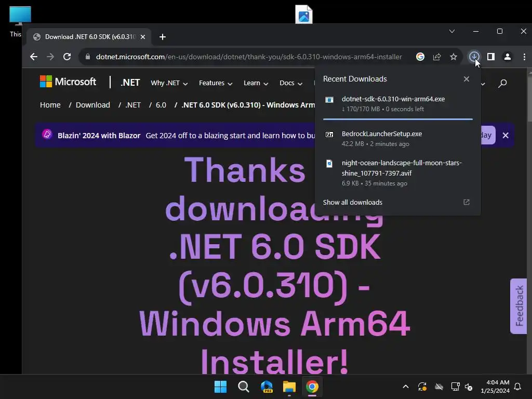The image size is (532, 399).
Task: Open dotnet-sdk-6.0.310-win-arm64.exe download entry
Action: pos(397,104)
